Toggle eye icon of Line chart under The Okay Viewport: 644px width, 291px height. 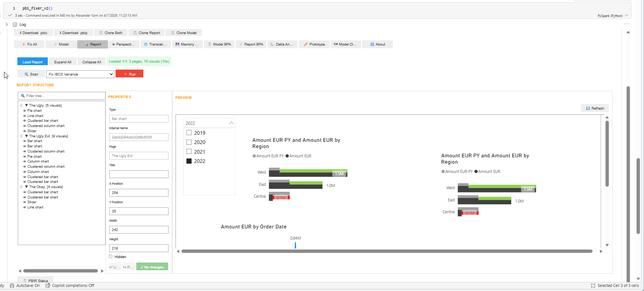point(25,207)
